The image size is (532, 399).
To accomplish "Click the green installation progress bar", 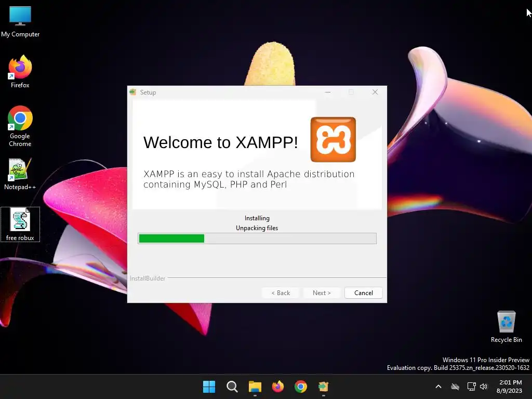I will pos(257,238).
